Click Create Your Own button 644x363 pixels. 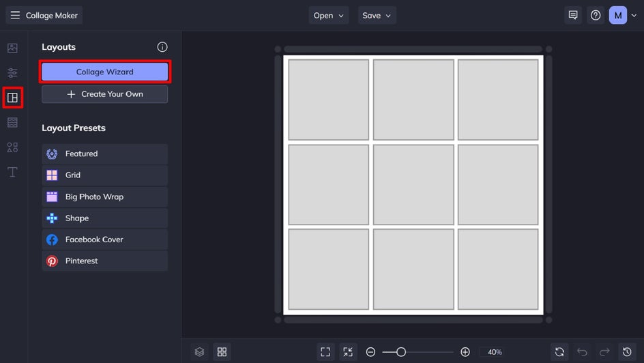click(105, 94)
